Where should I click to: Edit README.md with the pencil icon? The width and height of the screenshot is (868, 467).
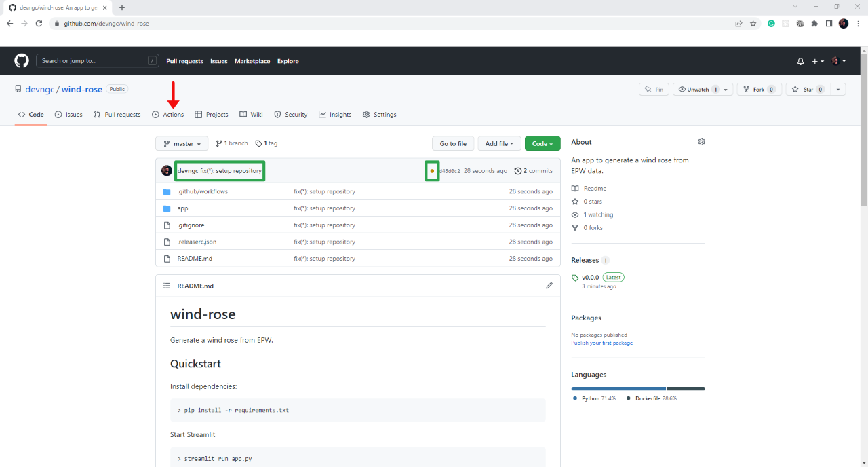549,286
